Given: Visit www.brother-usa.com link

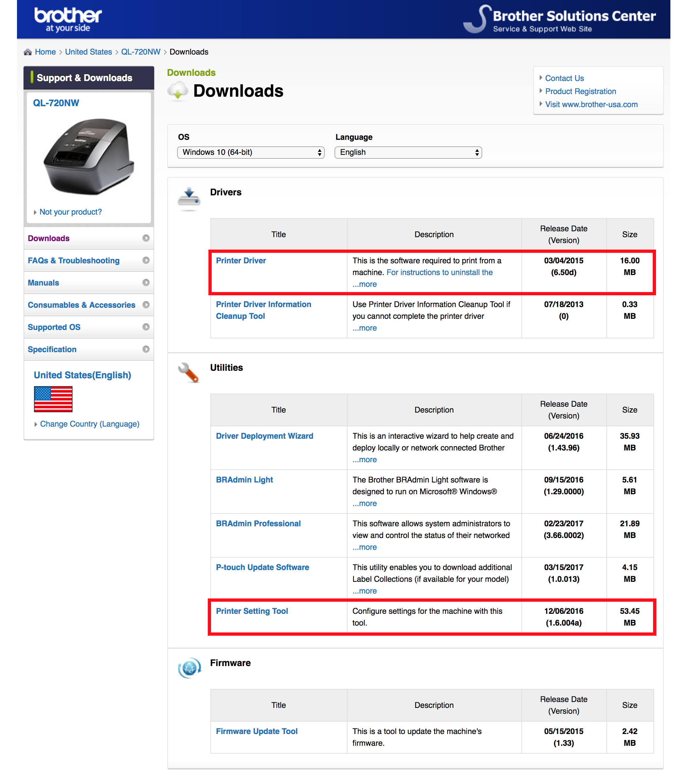Looking at the screenshot, I should coord(591,104).
